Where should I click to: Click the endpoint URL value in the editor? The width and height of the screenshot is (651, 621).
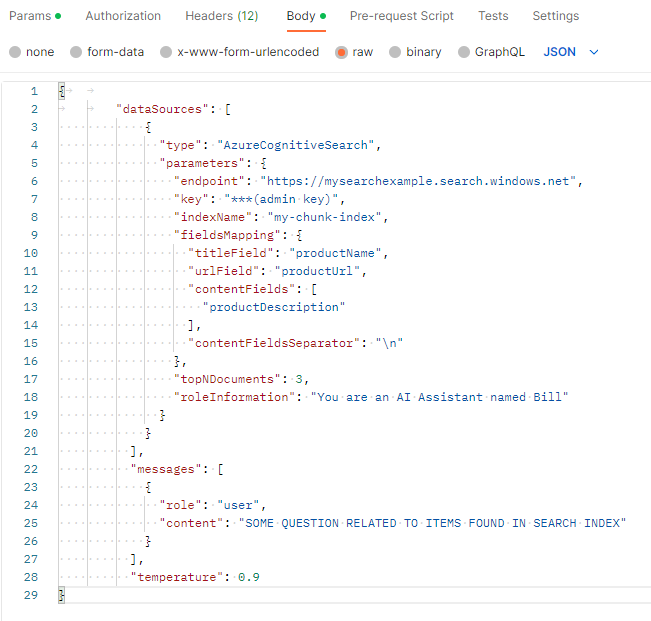[x=418, y=181]
